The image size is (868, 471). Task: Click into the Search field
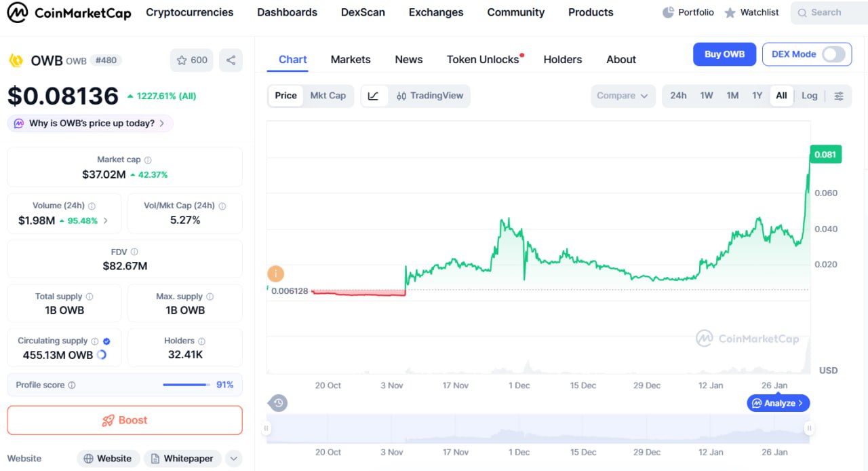point(829,13)
